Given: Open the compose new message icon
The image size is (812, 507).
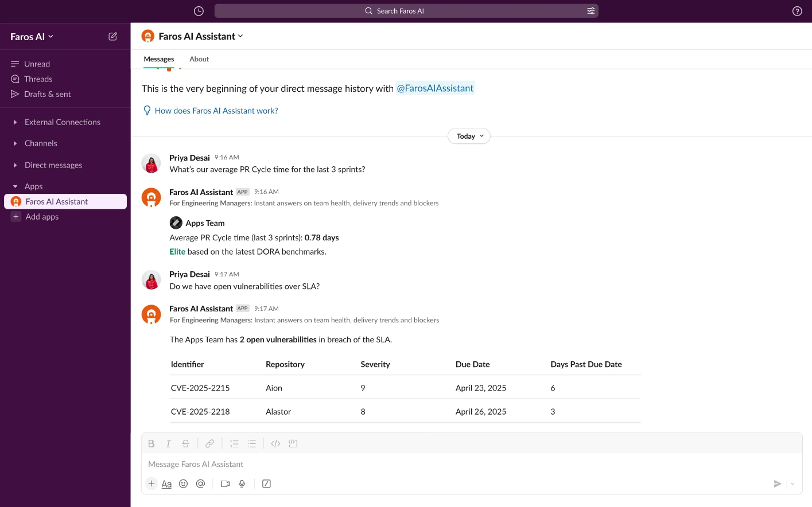Looking at the screenshot, I should click(112, 36).
